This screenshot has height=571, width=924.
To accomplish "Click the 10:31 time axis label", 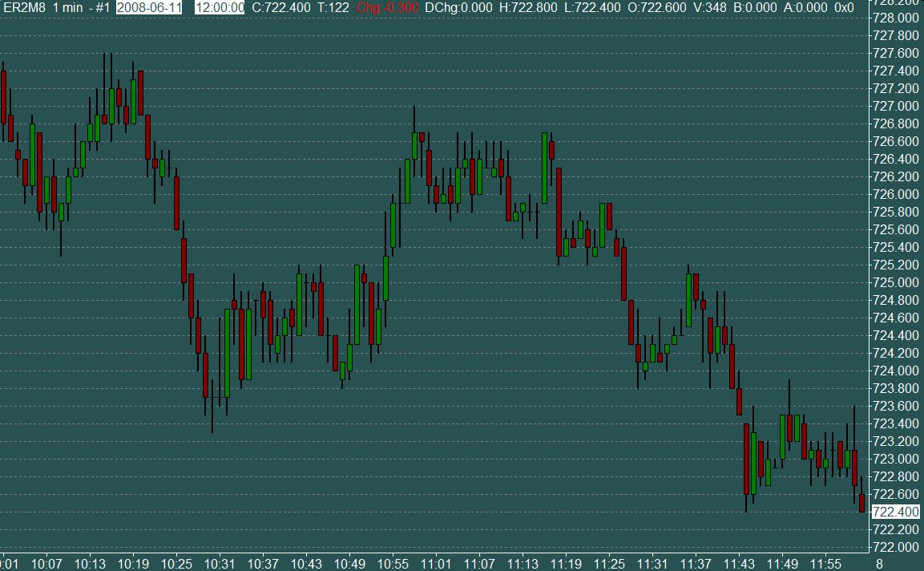I will pyautogui.click(x=220, y=564).
